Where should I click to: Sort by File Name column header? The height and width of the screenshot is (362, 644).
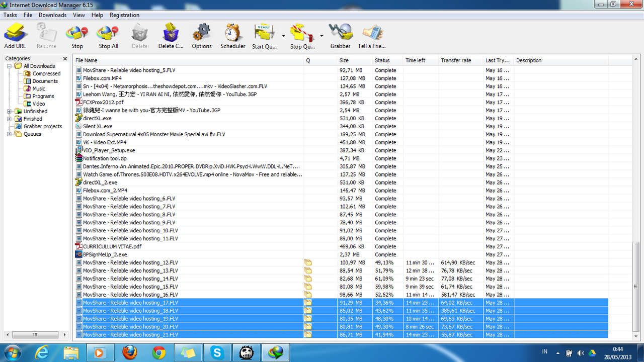tap(189, 60)
